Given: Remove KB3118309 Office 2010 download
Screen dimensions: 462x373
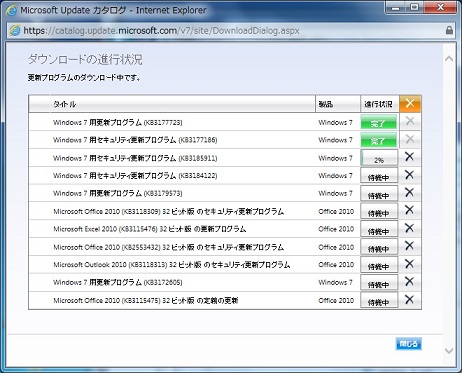Looking at the screenshot, I should [x=409, y=210].
